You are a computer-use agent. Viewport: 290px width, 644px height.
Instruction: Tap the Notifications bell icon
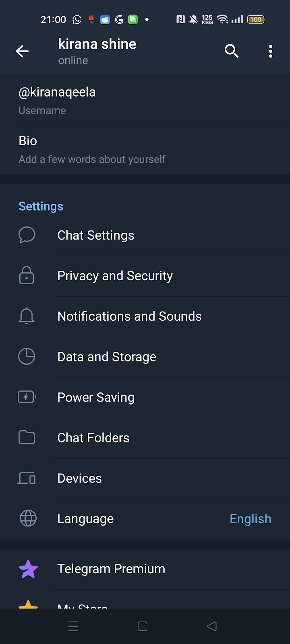pyautogui.click(x=27, y=316)
